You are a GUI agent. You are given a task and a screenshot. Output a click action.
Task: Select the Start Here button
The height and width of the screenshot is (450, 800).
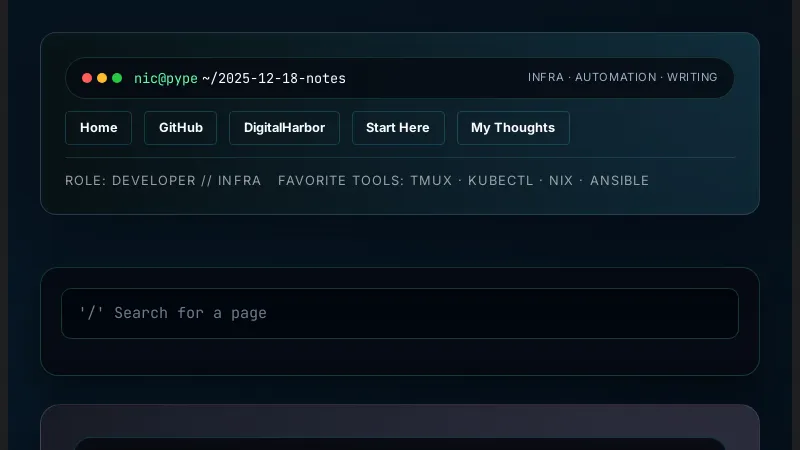[x=398, y=128]
